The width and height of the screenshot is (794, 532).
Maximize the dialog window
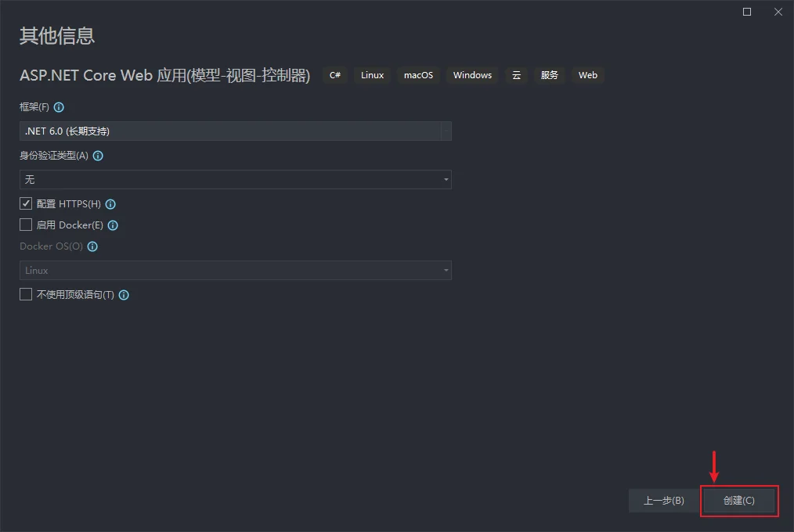(747, 12)
